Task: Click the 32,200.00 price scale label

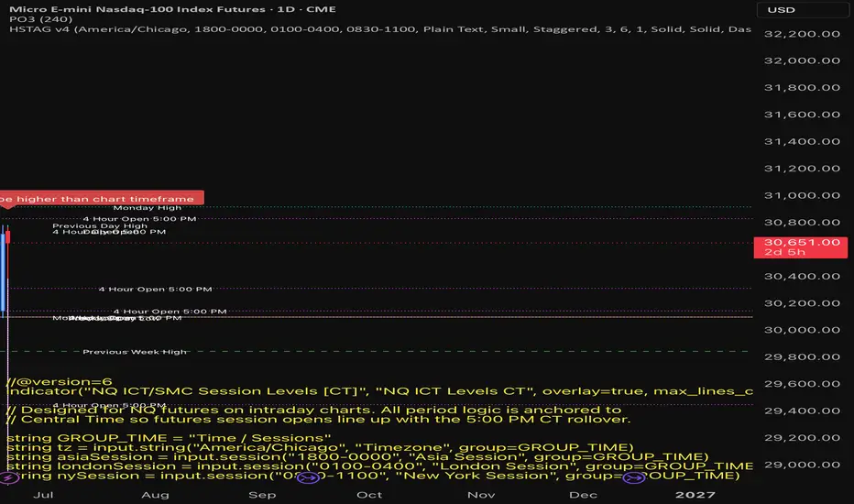Action: coord(802,34)
